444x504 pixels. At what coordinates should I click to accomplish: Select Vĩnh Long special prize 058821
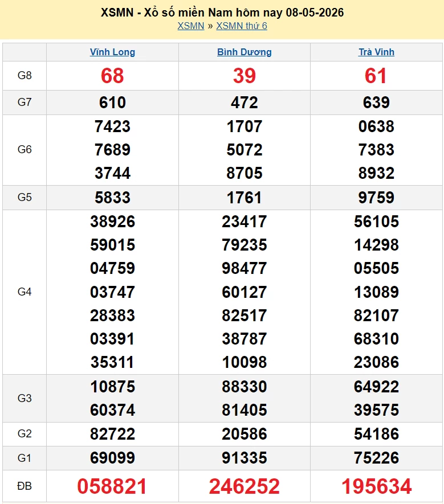pyautogui.click(x=112, y=486)
